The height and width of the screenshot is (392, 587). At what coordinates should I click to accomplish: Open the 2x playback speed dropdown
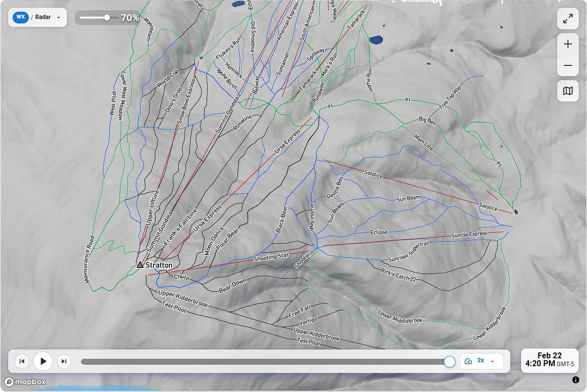click(x=482, y=361)
